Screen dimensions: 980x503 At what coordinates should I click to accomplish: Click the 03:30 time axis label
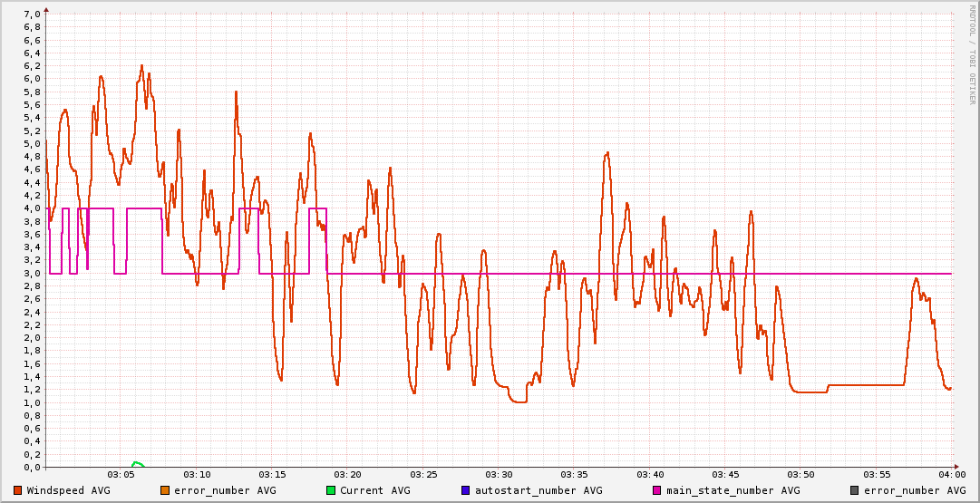point(499,475)
